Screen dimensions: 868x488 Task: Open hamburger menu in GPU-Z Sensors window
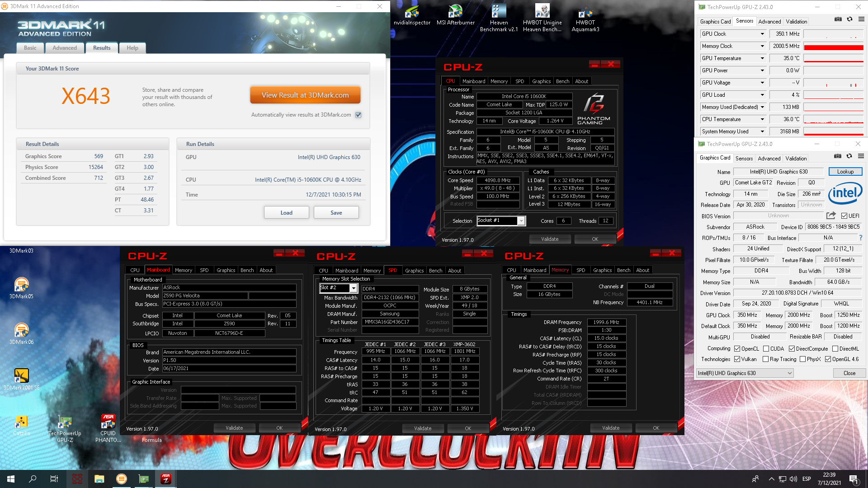[861, 19]
